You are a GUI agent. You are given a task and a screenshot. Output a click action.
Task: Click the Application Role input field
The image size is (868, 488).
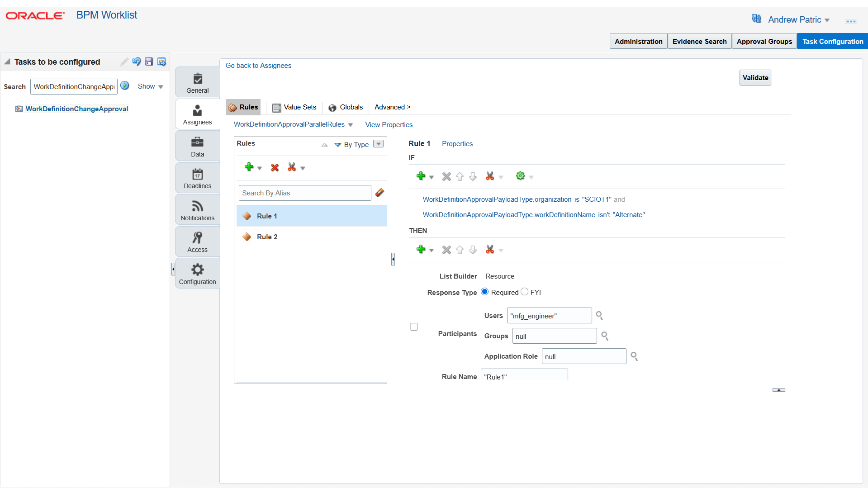click(584, 356)
